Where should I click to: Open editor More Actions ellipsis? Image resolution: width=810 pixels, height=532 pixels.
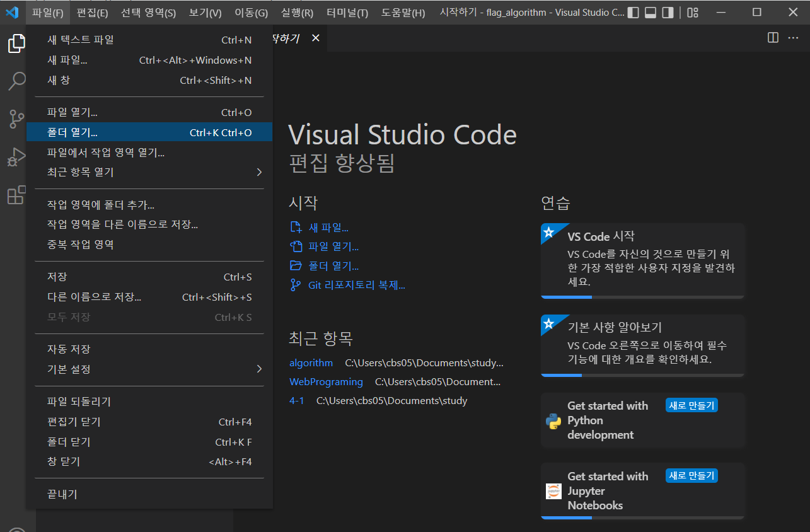(794, 38)
